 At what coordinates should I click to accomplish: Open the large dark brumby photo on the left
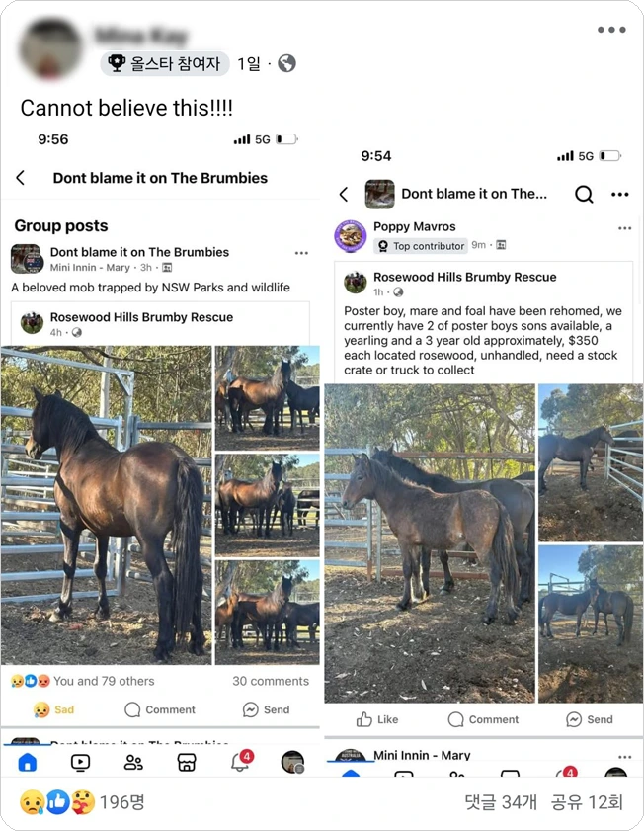(x=106, y=505)
